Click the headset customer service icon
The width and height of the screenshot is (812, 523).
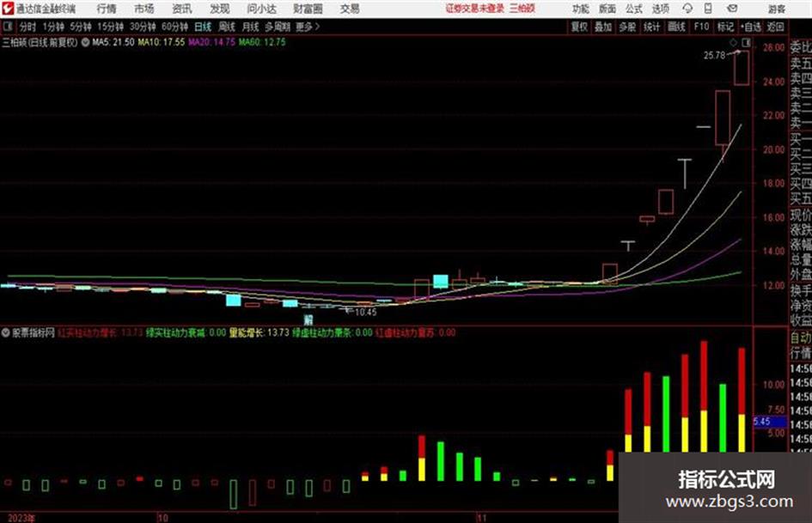coord(687,9)
